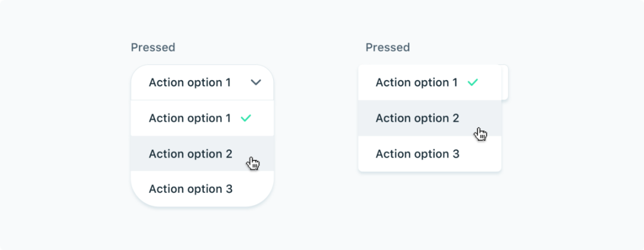Choose highlighted Action option 2 in right menu

point(417,118)
